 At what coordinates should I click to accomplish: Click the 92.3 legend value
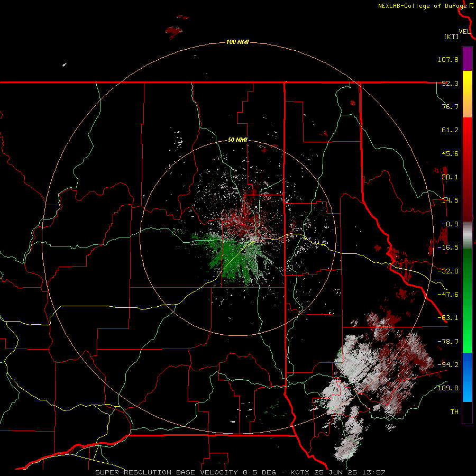click(450, 83)
